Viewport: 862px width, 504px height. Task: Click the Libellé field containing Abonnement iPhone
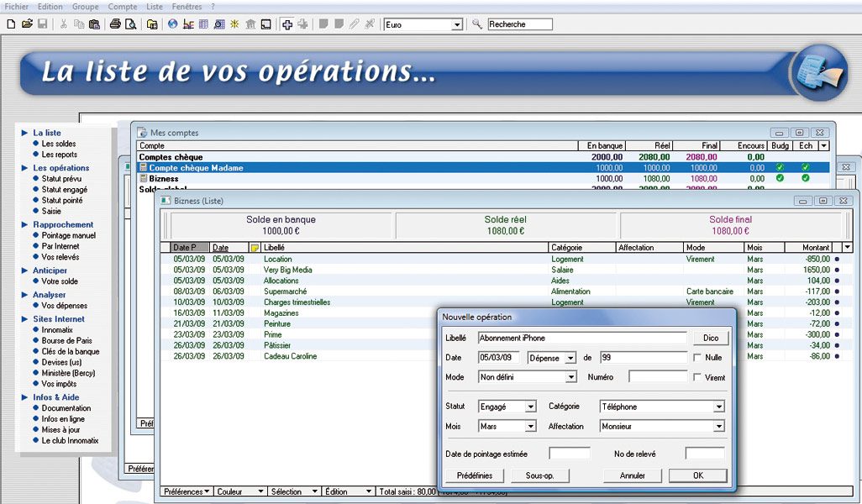coord(582,338)
